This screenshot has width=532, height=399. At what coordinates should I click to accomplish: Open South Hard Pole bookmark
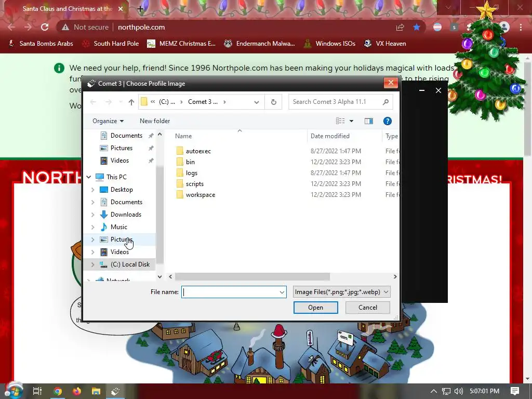[x=111, y=44]
